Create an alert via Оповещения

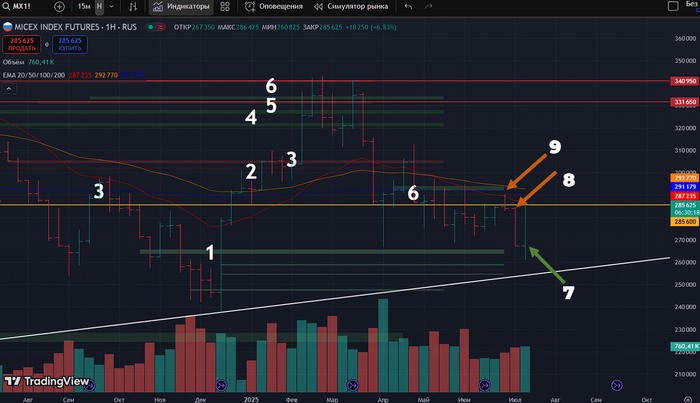275,6
